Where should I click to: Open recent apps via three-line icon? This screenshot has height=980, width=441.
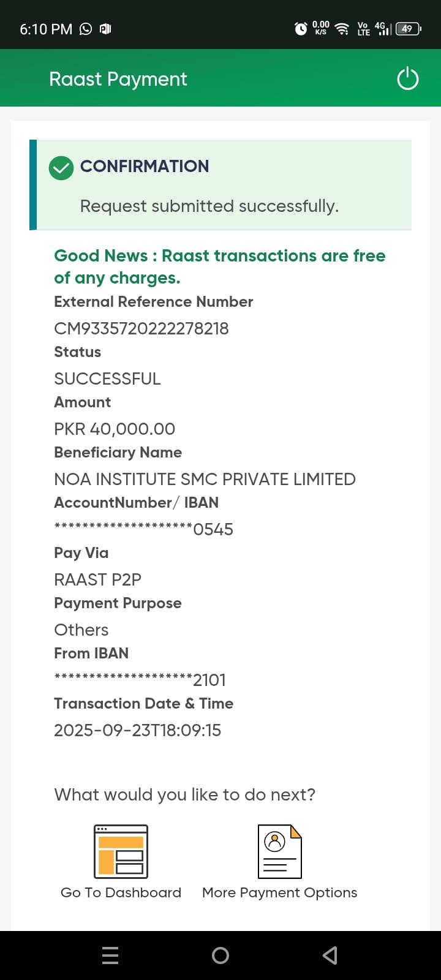[110, 955]
